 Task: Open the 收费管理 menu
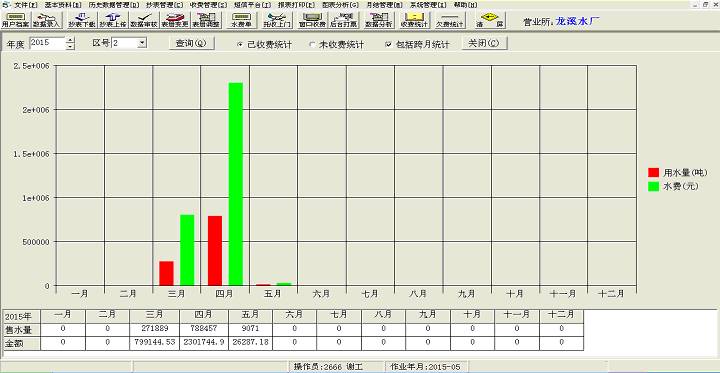[208, 5]
